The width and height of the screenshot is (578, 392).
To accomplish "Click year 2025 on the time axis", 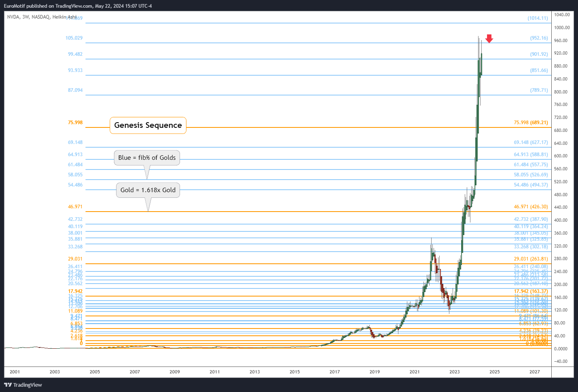I will coord(495,372).
